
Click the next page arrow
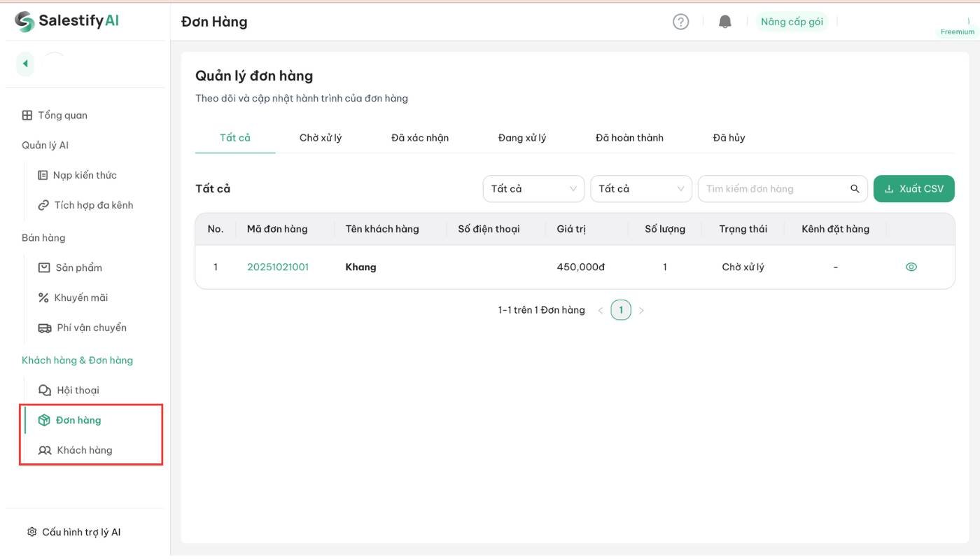(x=641, y=310)
